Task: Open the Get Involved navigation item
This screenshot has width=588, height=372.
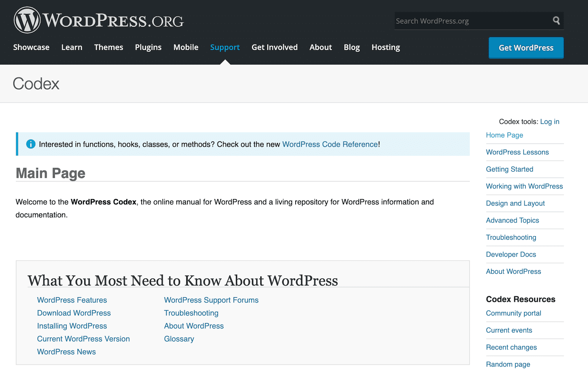Action: pyautogui.click(x=274, y=47)
